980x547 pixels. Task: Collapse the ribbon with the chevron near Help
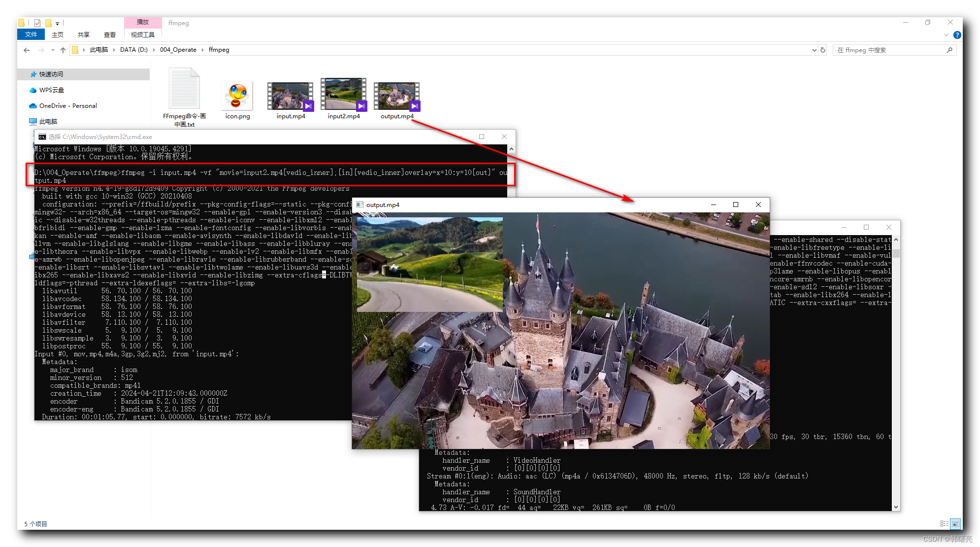(x=946, y=35)
